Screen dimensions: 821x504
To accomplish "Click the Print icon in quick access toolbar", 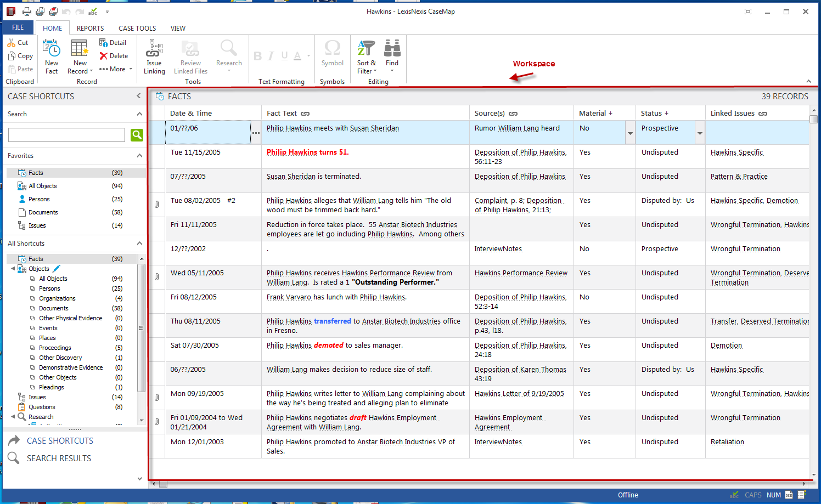I will click(27, 12).
